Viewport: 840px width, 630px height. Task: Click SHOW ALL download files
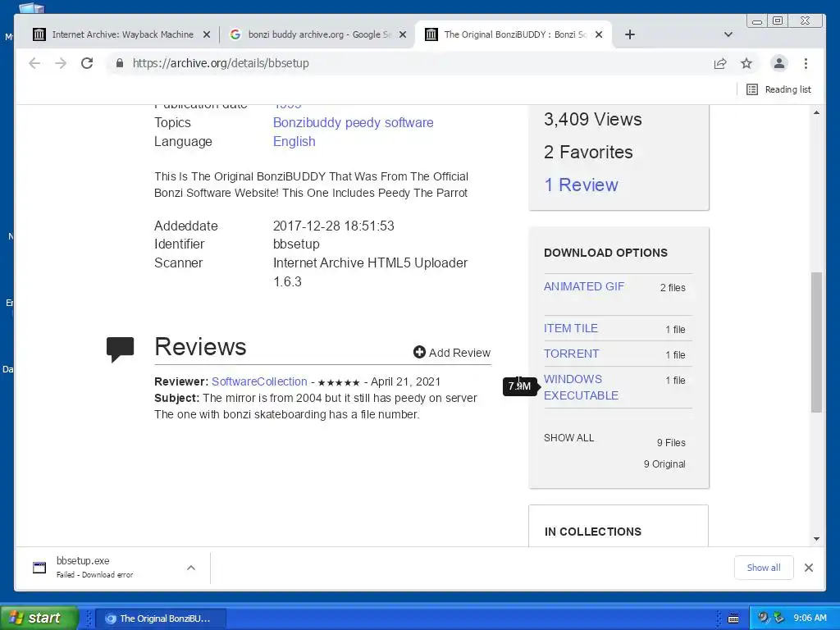(x=569, y=438)
